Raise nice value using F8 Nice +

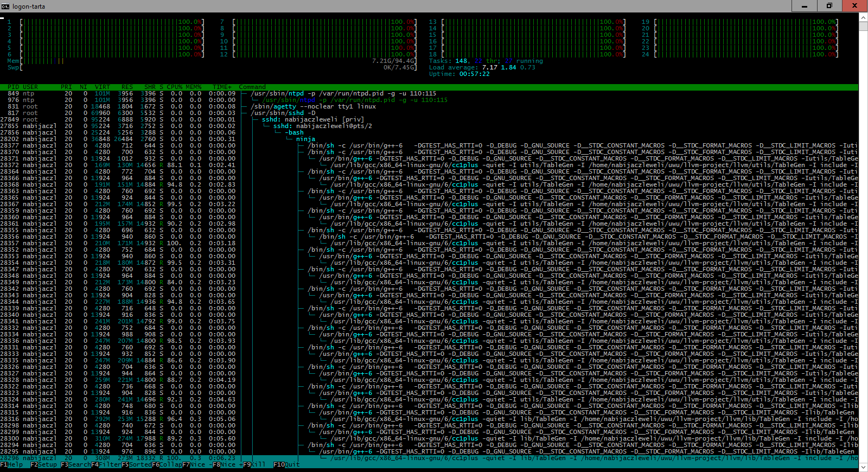coord(228,464)
